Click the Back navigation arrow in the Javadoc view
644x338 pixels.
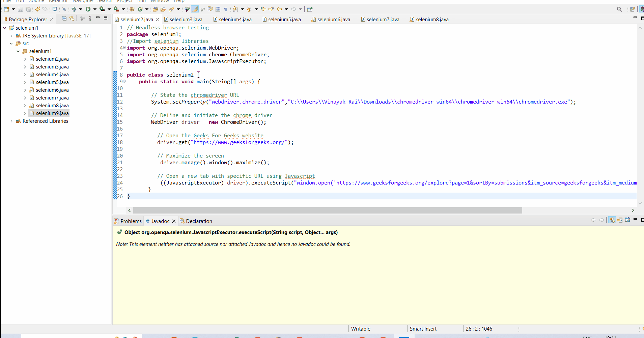[x=594, y=220]
